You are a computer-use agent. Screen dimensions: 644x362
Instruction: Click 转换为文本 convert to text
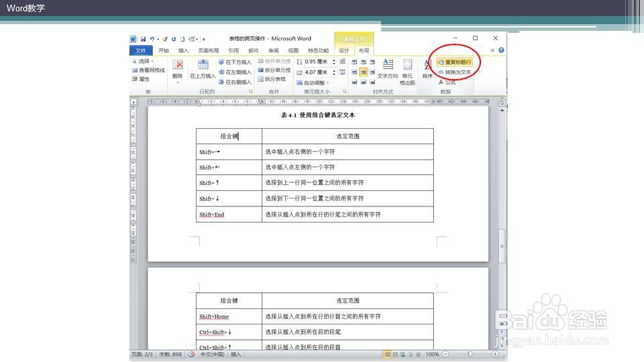[x=454, y=72]
